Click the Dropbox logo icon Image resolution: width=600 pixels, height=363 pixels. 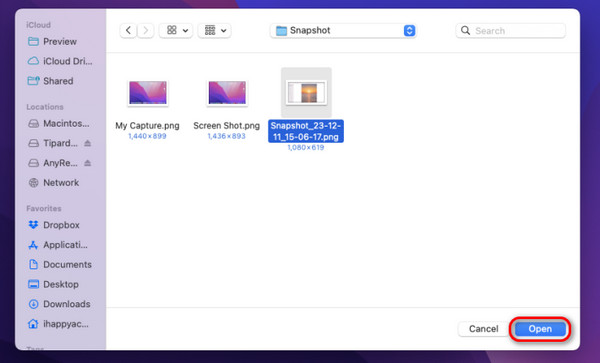[x=33, y=225]
